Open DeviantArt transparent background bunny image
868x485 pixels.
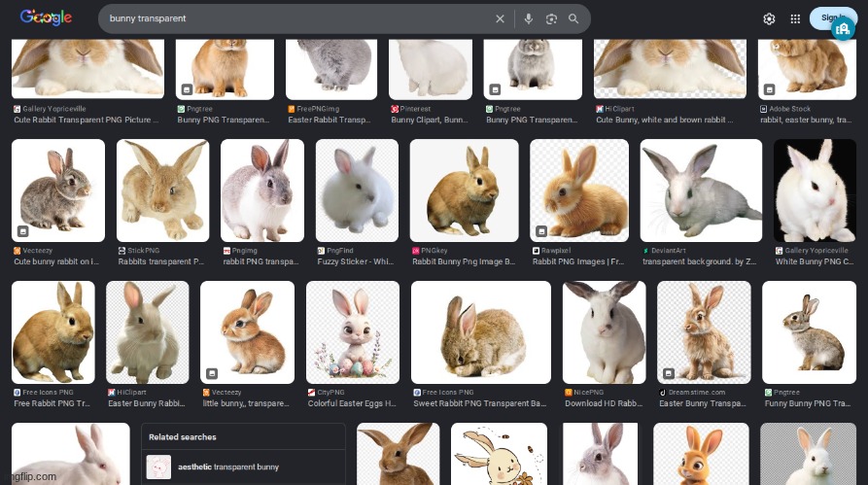point(701,190)
